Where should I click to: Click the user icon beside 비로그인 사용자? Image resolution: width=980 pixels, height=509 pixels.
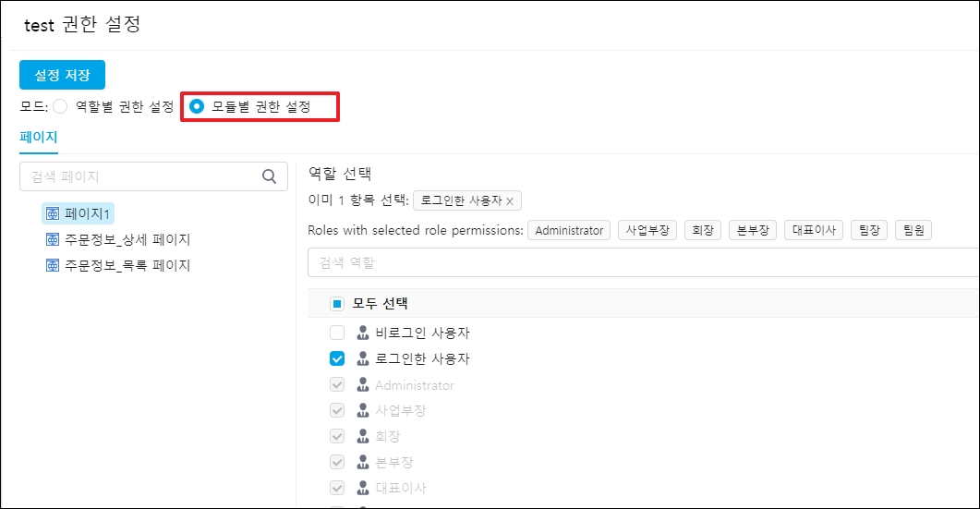pos(363,333)
